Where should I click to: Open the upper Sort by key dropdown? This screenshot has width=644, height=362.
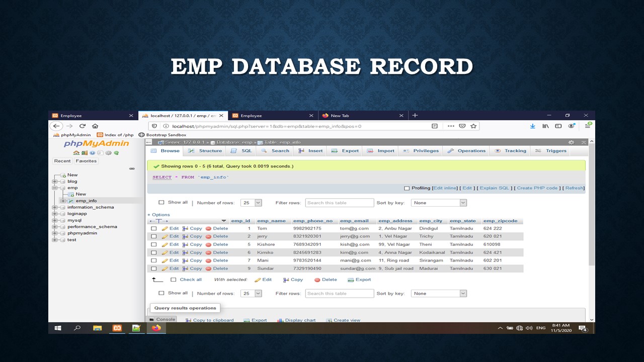(439, 203)
